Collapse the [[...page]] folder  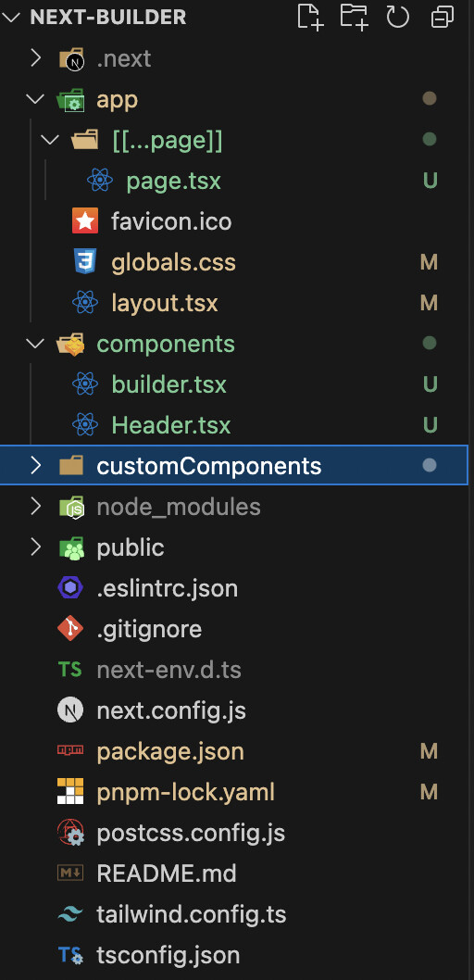[50, 139]
